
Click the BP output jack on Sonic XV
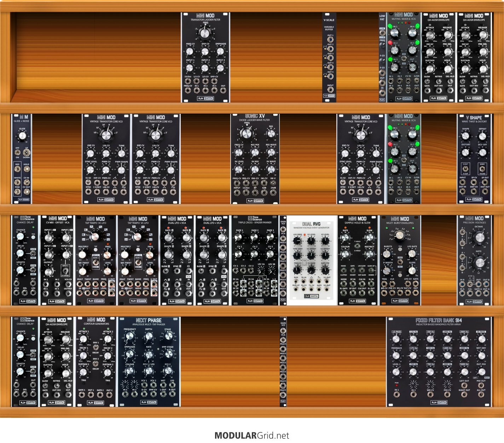coord(255,193)
